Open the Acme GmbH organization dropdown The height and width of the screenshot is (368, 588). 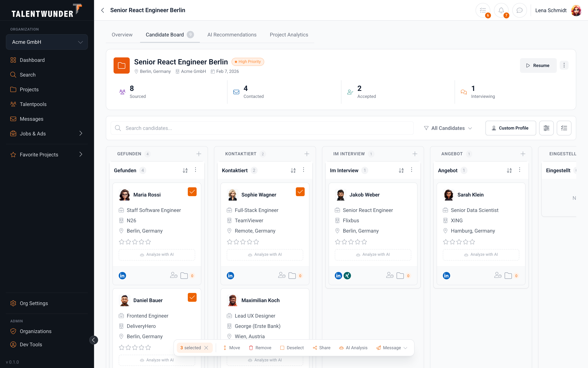[x=47, y=42]
